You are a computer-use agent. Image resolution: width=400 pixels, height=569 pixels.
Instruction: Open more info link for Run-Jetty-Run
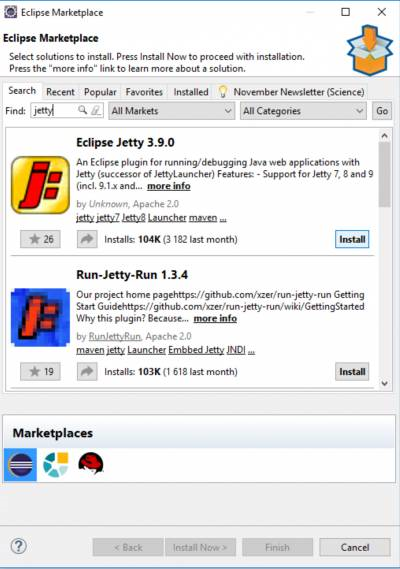pos(215,318)
